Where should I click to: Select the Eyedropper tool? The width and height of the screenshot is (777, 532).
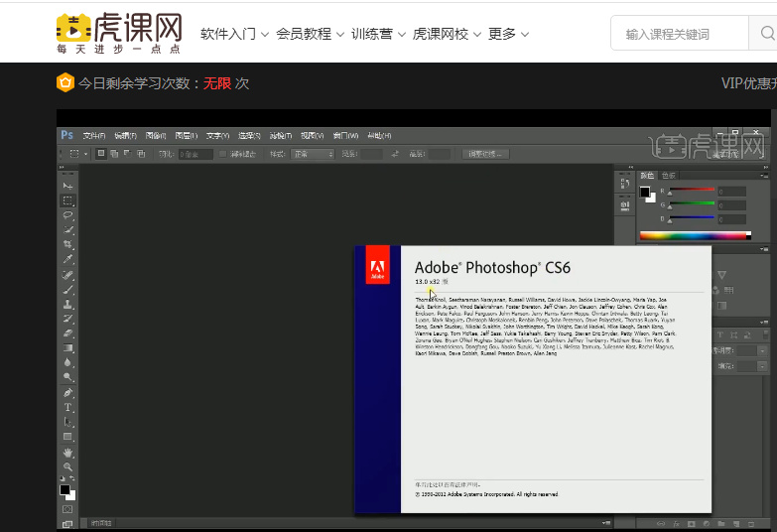(x=67, y=259)
